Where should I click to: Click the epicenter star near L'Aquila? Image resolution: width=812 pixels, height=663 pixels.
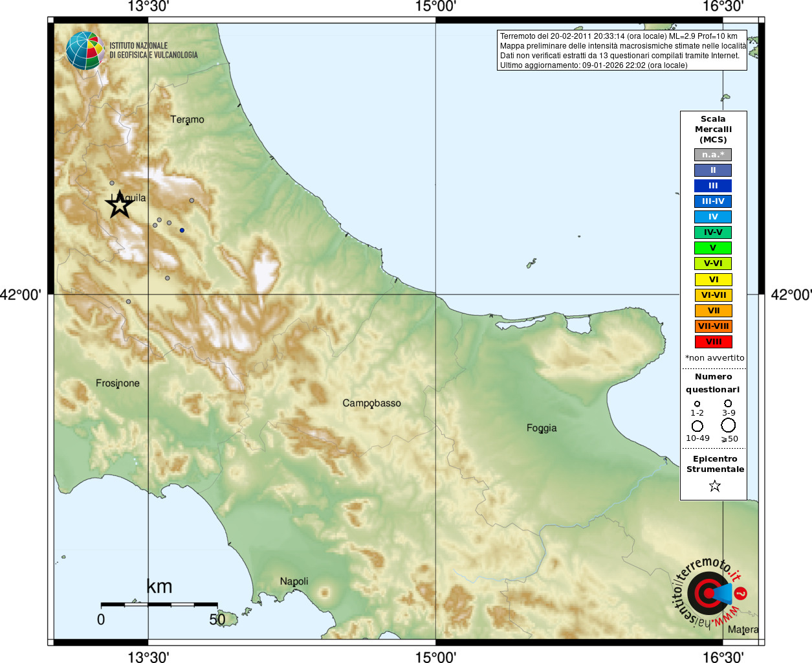(x=120, y=205)
